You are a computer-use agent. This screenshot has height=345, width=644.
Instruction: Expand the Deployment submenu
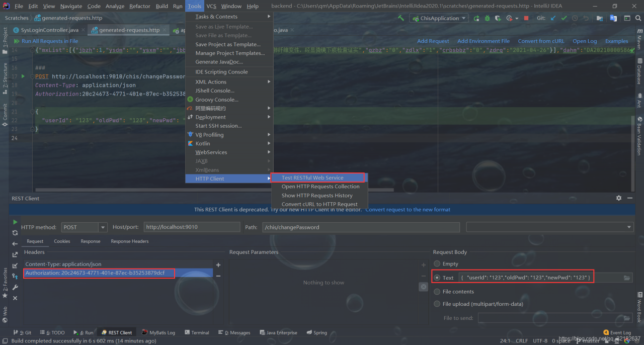point(229,117)
